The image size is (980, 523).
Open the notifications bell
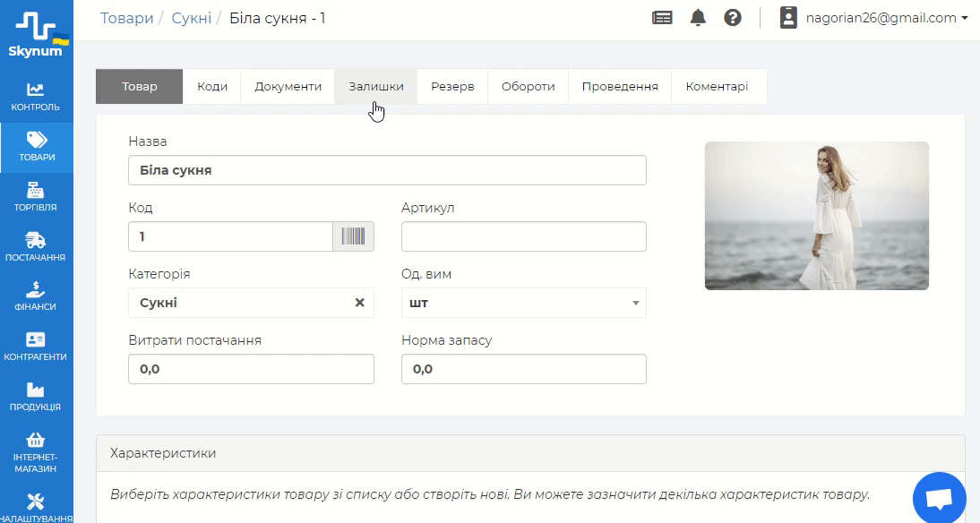coord(698,18)
